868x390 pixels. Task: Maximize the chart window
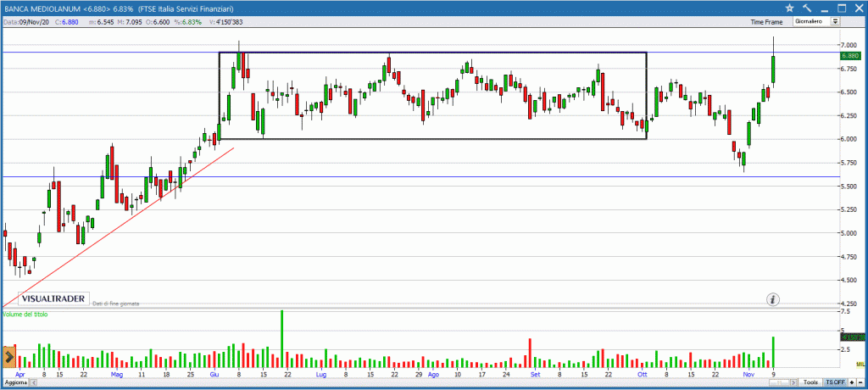(842, 8)
